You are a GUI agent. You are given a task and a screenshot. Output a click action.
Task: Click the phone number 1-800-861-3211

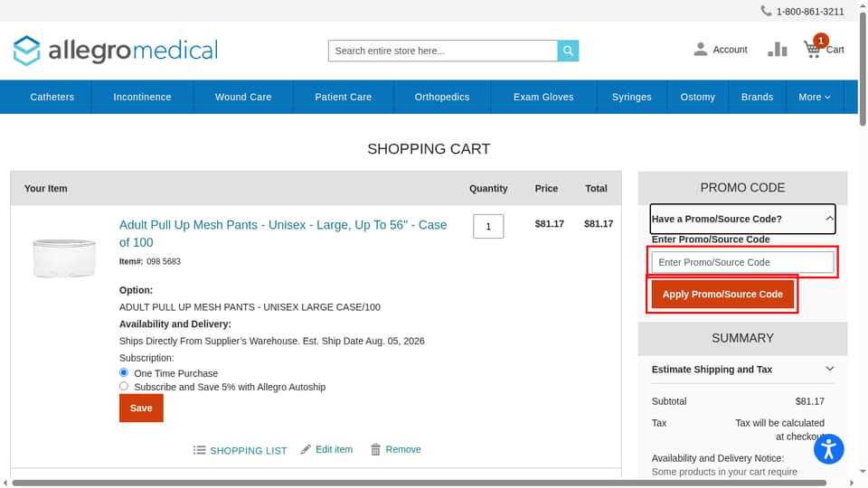coord(810,11)
